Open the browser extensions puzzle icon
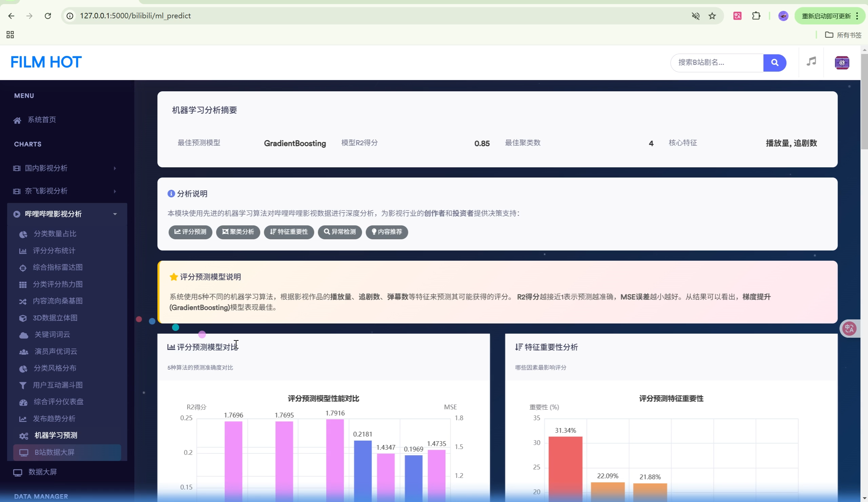Screen dimensions: 868x502 pos(756,16)
